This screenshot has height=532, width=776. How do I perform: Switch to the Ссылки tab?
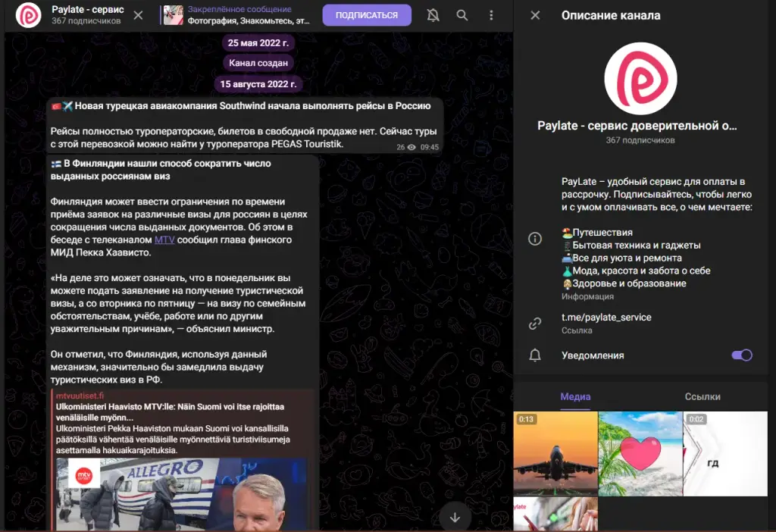click(702, 396)
